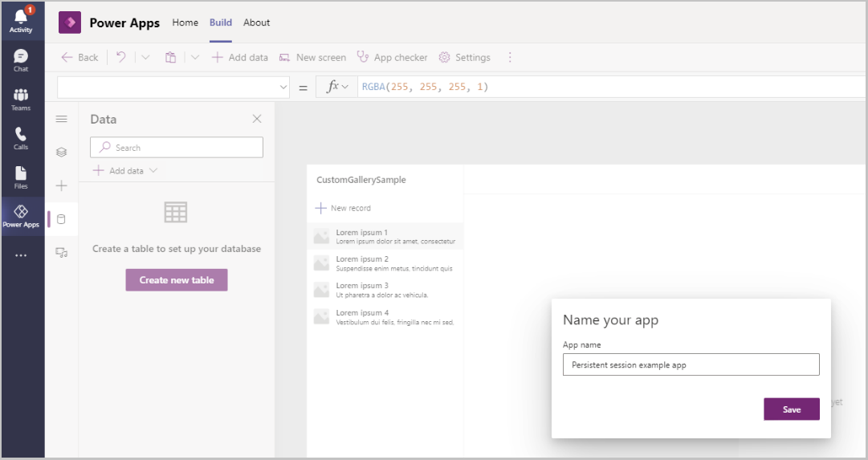Screen dimensions: 868x460
Task: Click the Power Apps logo icon
Action: click(x=70, y=22)
